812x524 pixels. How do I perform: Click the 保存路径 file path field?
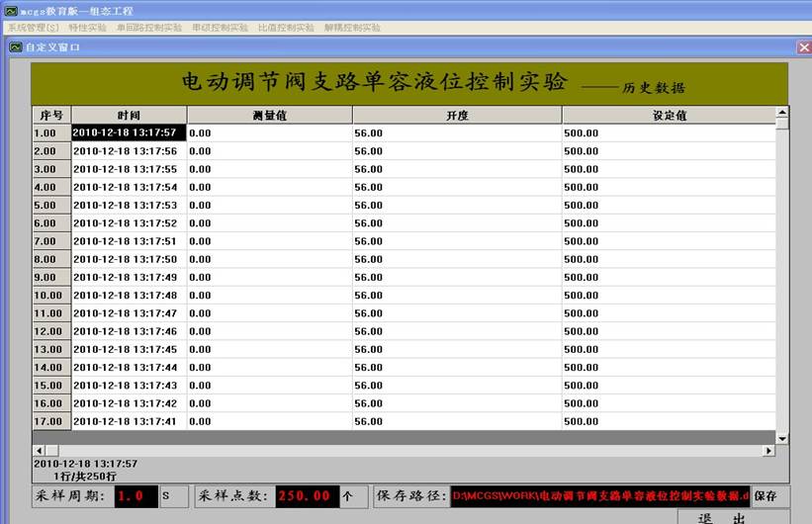(599, 496)
